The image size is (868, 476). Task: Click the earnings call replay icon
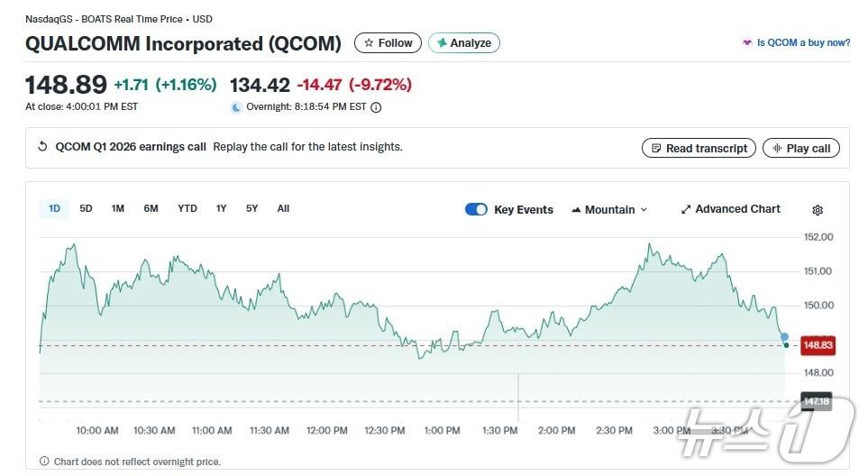[x=42, y=147]
